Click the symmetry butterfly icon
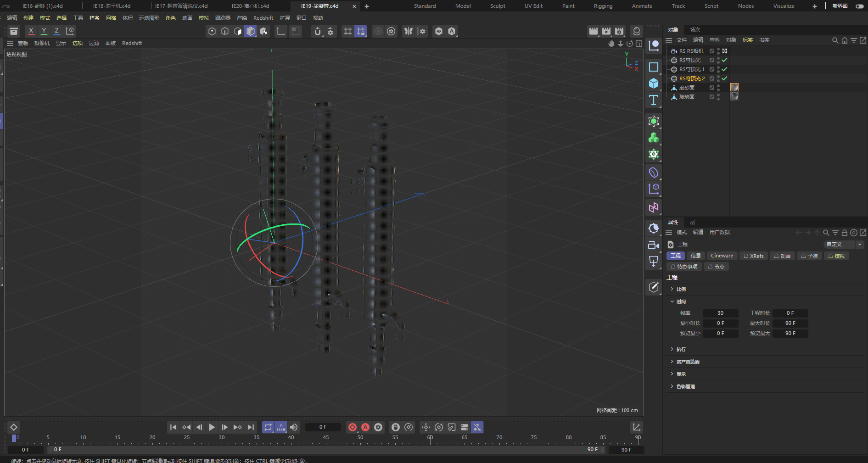 pyautogui.click(x=409, y=31)
